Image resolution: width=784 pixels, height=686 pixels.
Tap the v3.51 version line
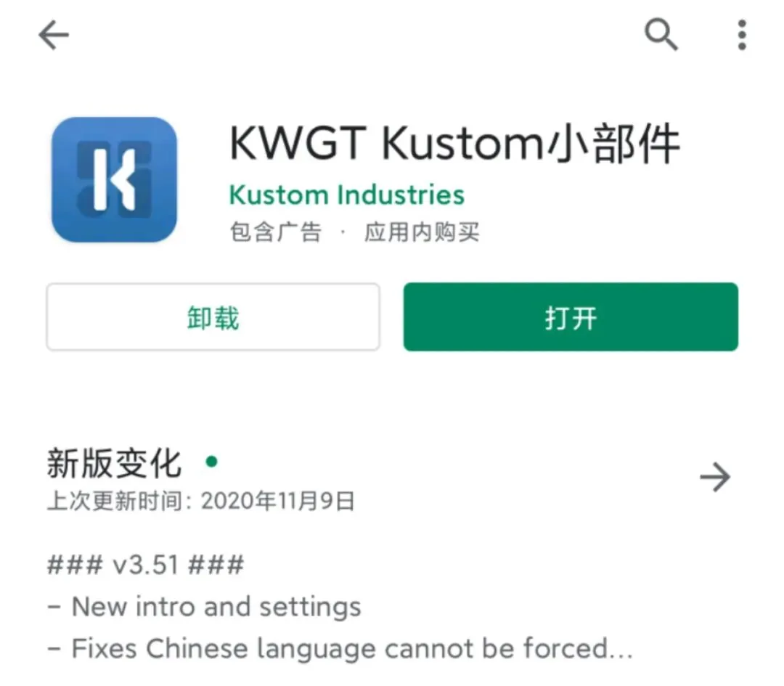[x=145, y=565]
